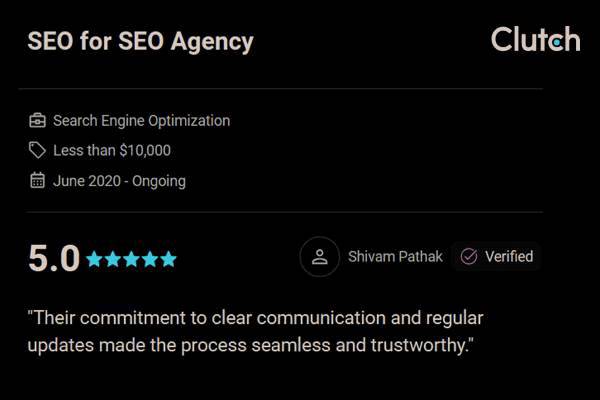Click the first rating star
Screen dimensions: 600x400
(x=95, y=259)
